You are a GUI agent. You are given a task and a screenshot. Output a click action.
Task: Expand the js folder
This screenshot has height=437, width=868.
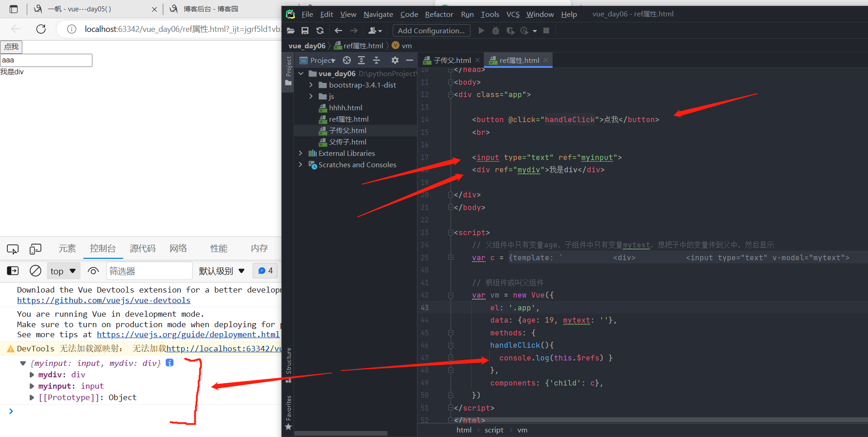[x=311, y=96]
